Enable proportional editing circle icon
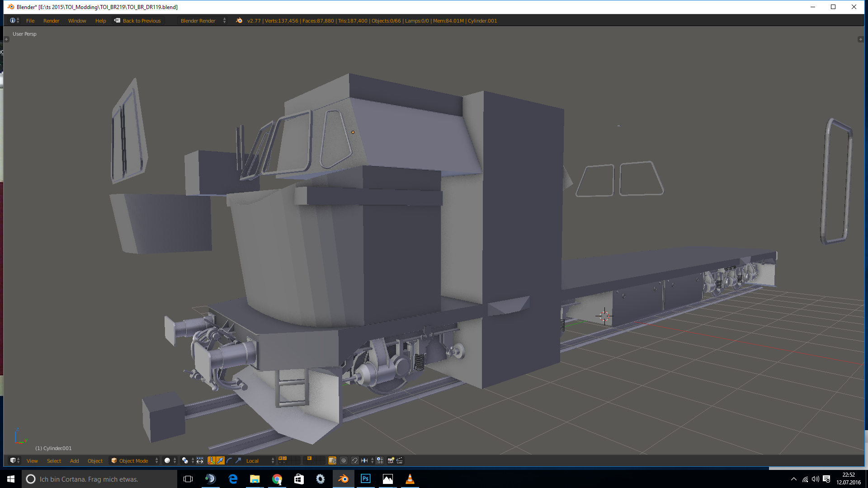 tap(344, 460)
